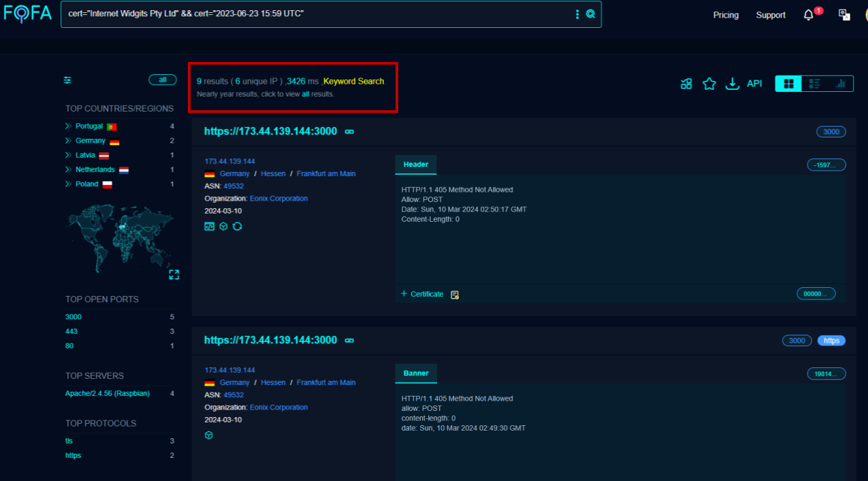The height and width of the screenshot is (481, 868).
Task: Click the certificate note icon
Action: pyautogui.click(x=455, y=295)
